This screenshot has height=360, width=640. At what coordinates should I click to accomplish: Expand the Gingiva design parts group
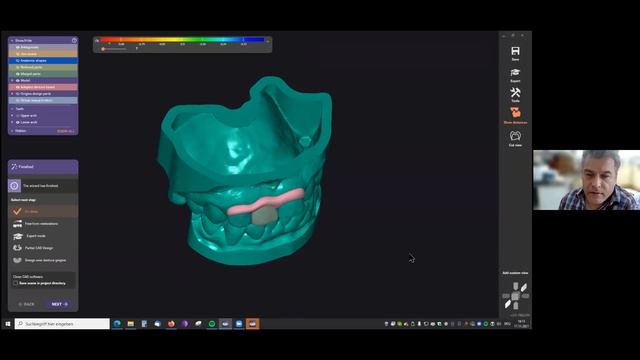pos(12,94)
